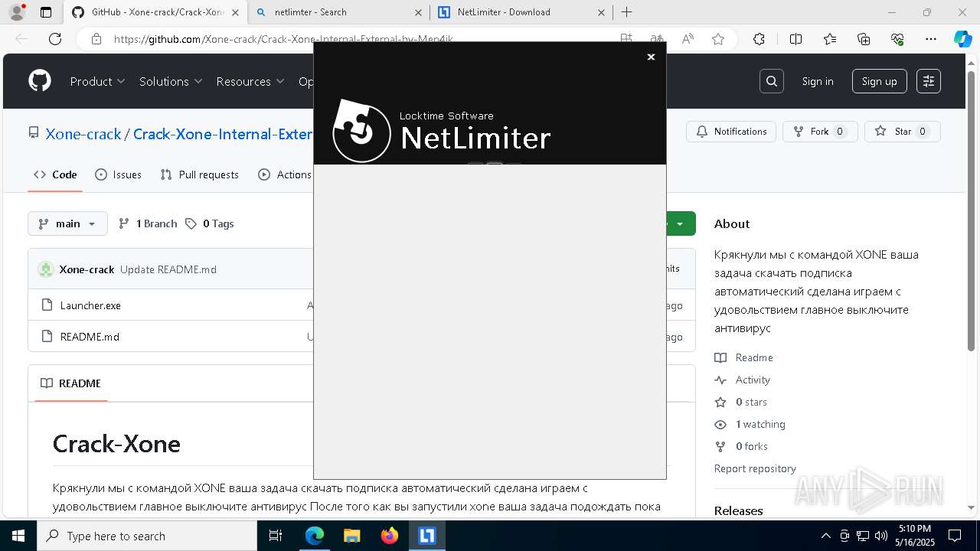The height and width of the screenshot is (551, 980).
Task: Click the Sign up button
Action: tap(879, 81)
